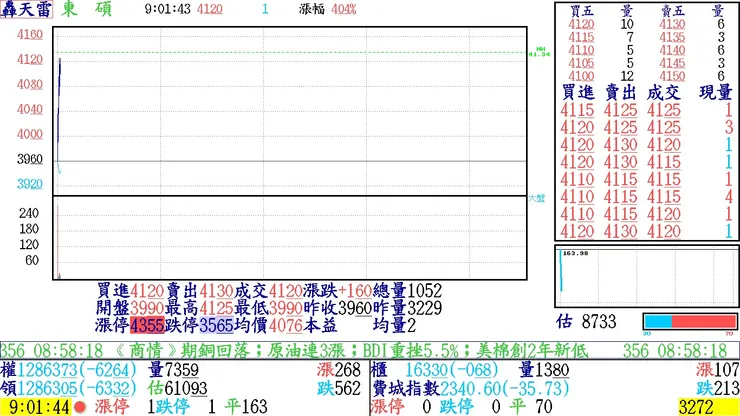The image size is (740, 416).
Task: Click the 均價 4076 average price
Action: (268, 325)
